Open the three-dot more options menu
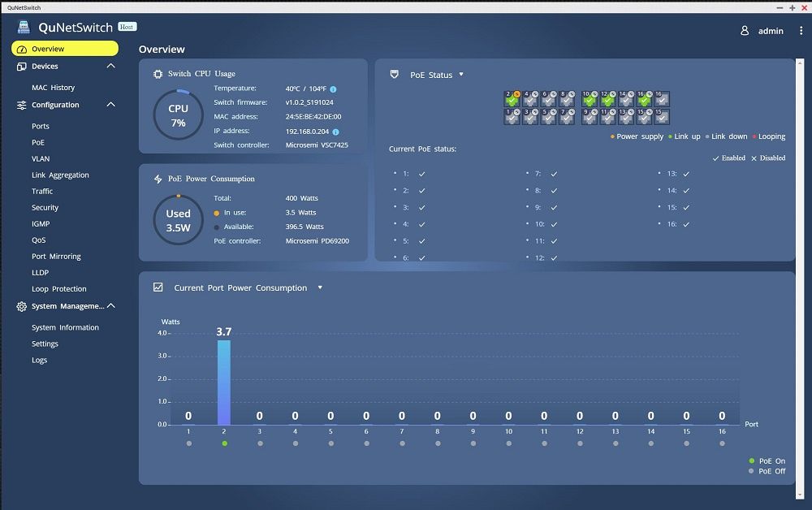Viewport: 812px width, 510px height. click(801, 31)
